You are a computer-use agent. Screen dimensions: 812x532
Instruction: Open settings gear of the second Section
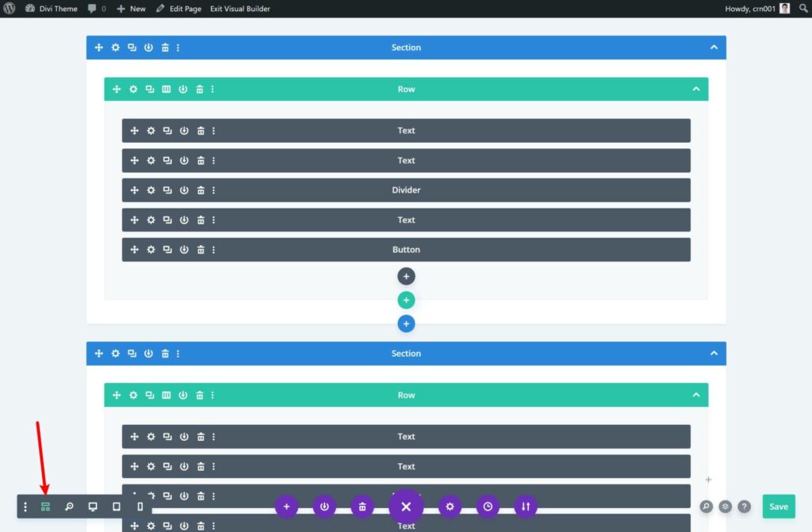[116, 354]
